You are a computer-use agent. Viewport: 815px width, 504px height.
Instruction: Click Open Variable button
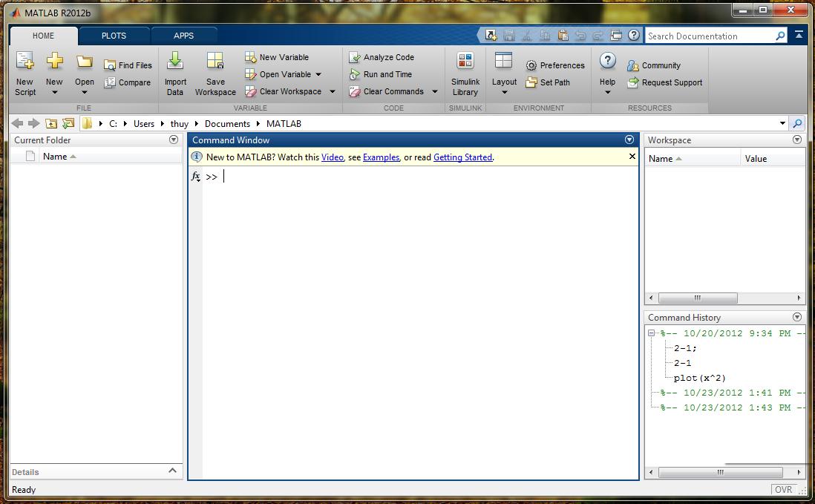pos(278,74)
